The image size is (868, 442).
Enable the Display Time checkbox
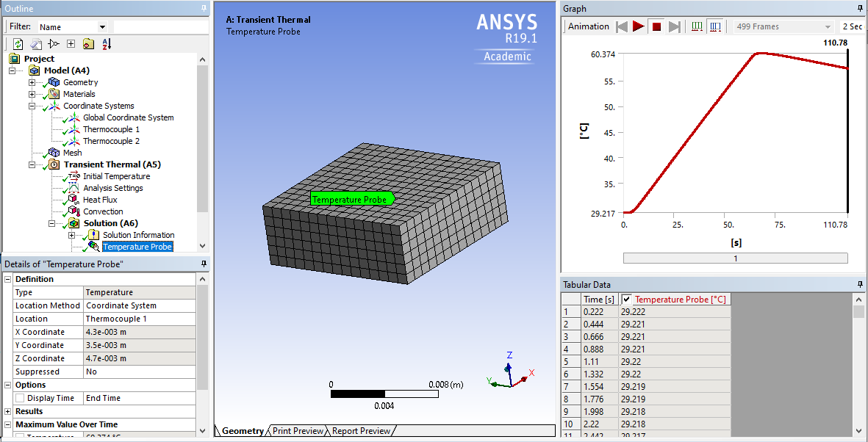click(x=20, y=398)
